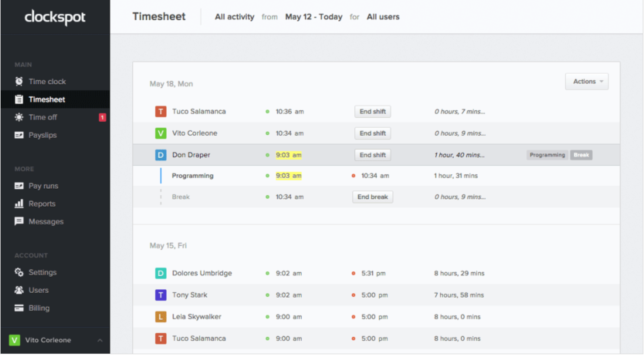Open the Actions dropdown
The height and width of the screenshot is (358, 644).
click(586, 81)
